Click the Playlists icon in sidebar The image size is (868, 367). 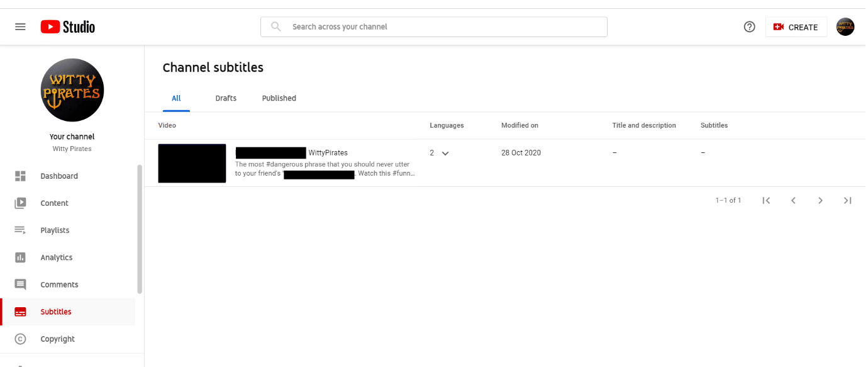pyautogui.click(x=20, y=230)
